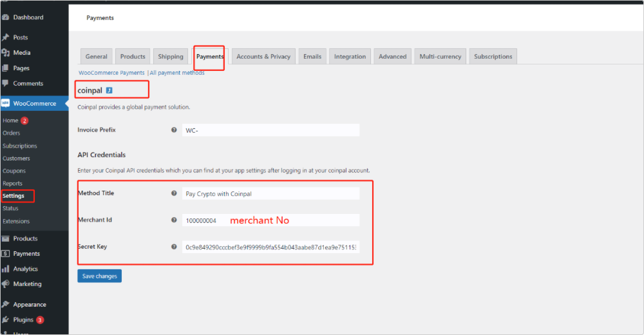Click the Save changes button

coord(99,276)
